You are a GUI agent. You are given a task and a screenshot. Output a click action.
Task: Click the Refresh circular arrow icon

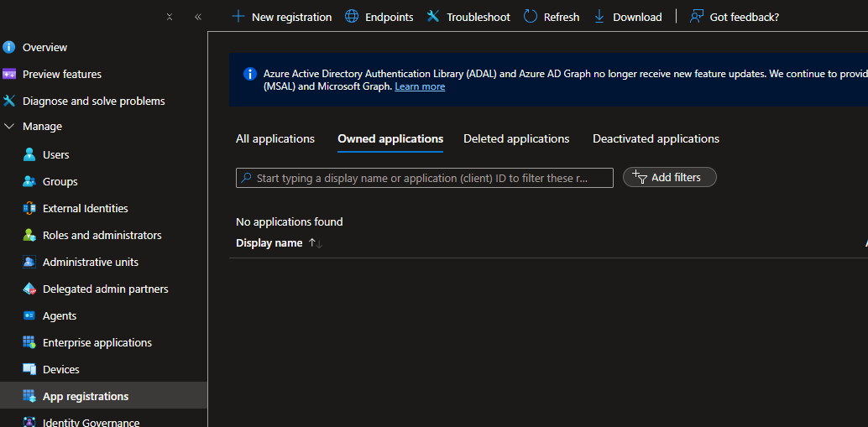(531, 17)
